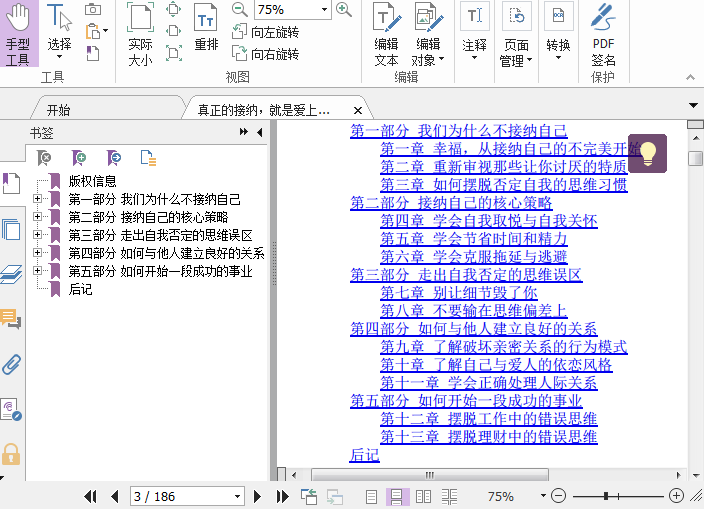Zoom out with the ribbon magnifier minus
704x509 pixels.
(240, 9)
